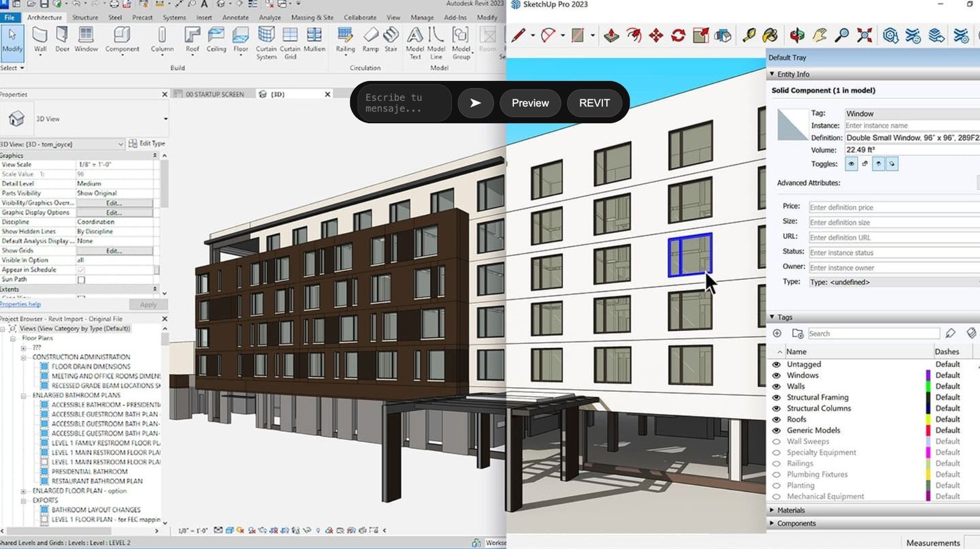The image size is (980, 549).
Task: Select the SketchUp Push/Pull tool
Action: coord(611,35)
